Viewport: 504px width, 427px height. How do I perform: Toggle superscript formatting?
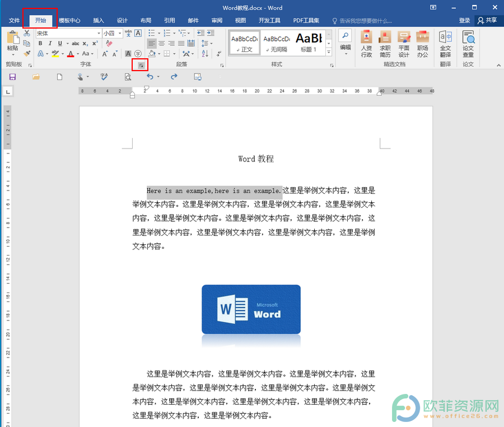click(x=95, y=43)
